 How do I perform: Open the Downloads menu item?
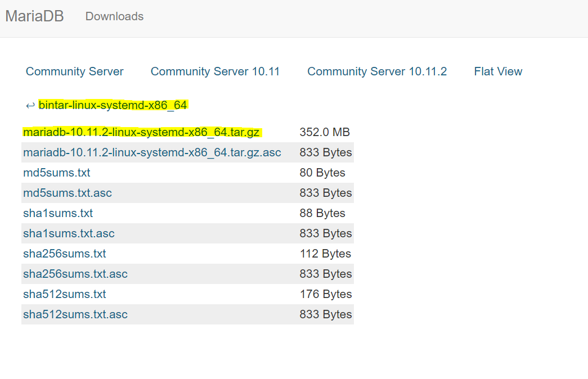click(x=114, y=16)
